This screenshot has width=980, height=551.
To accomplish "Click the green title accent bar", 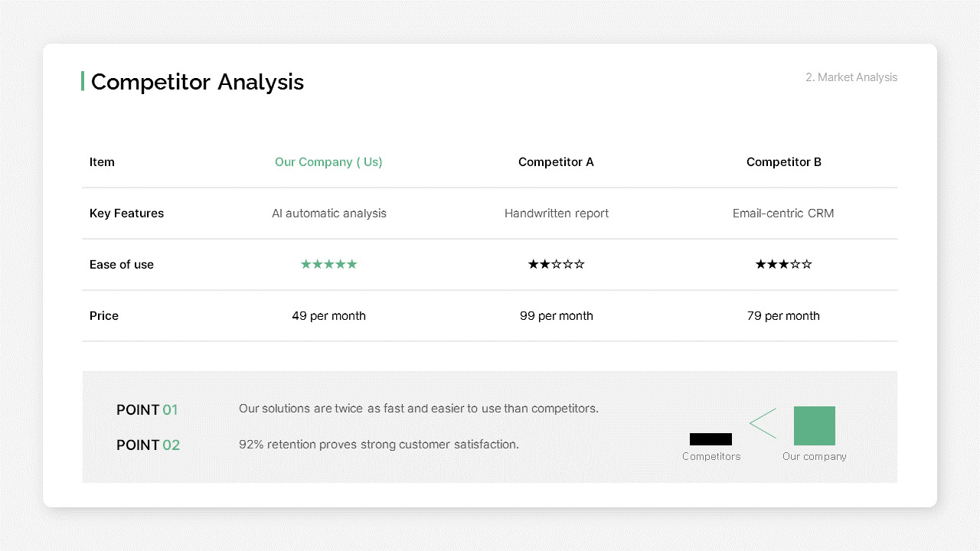I will tap(83, 81).
